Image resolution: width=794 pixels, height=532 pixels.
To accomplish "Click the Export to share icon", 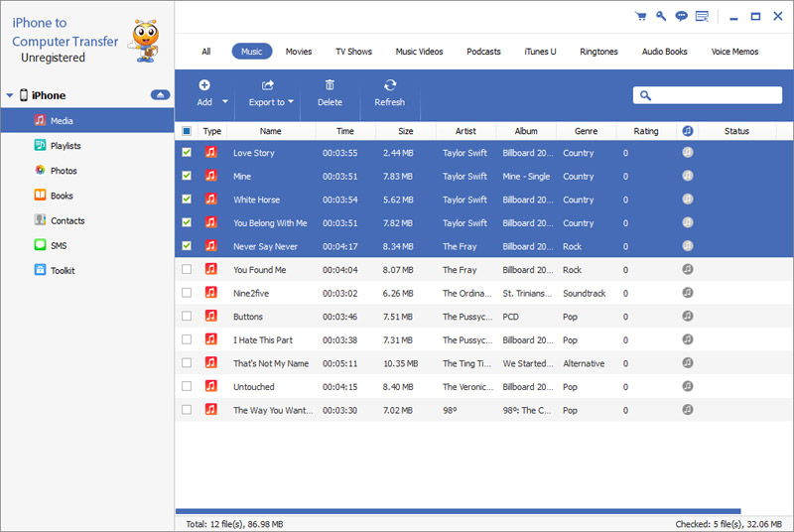I will [x=267, y=85].
